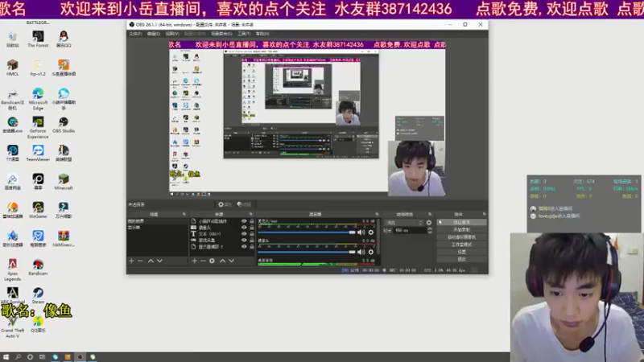The width and height of the screenshot is (644, 362).
Task: Pop out the Controls dock panel
Action: 485,214
